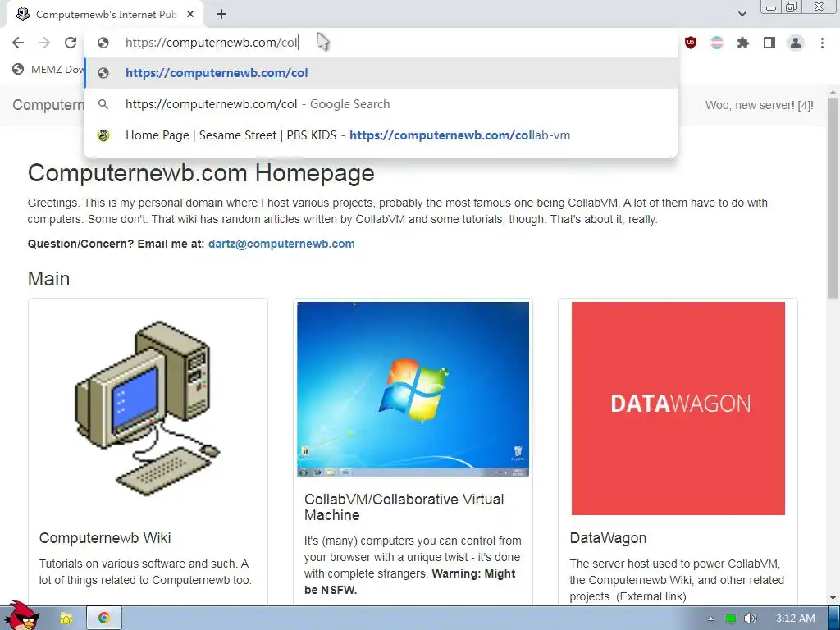Reload the current page
Screen dimensions: 840x630
coord(71,43)
